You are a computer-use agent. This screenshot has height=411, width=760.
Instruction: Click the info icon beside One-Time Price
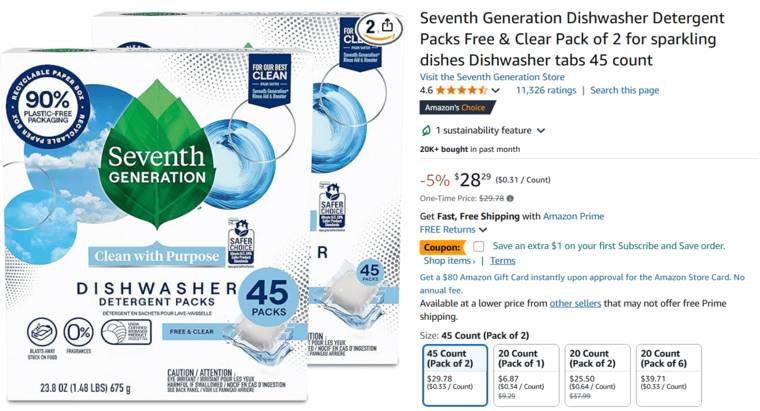[x=510, y=198]
